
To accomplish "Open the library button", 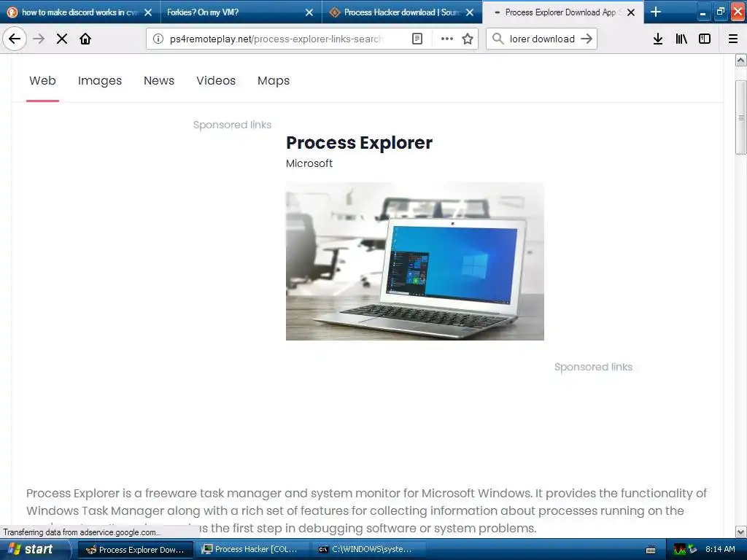I will (681, 39).
